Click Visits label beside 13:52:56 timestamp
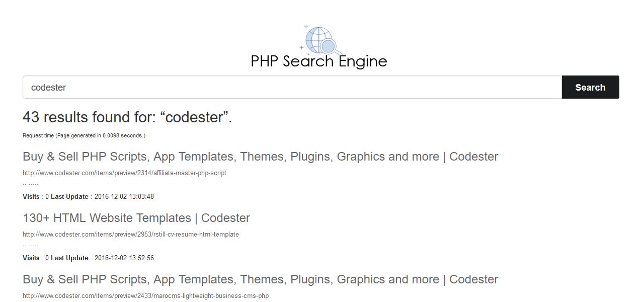The height and width of the screenshot is (302, 644). [x=31, y=258]
